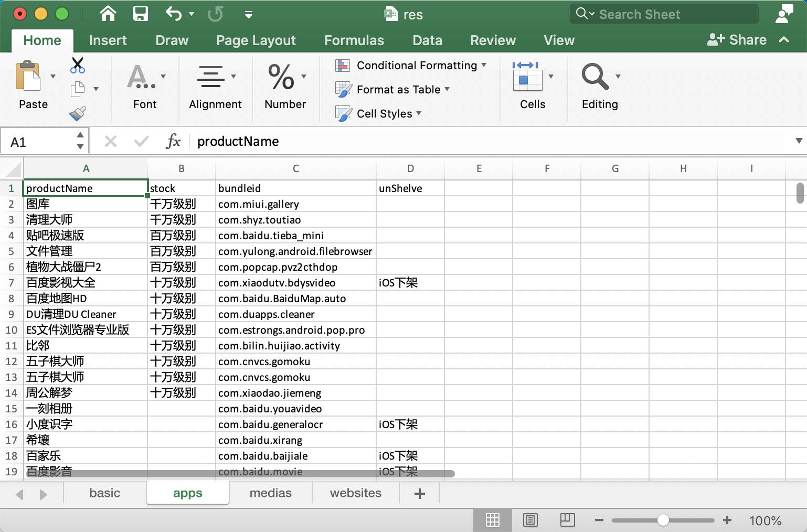Click the Search Sheet field
Image resolution: width=807 pixels, height=532 pixels.
[664, 14]
